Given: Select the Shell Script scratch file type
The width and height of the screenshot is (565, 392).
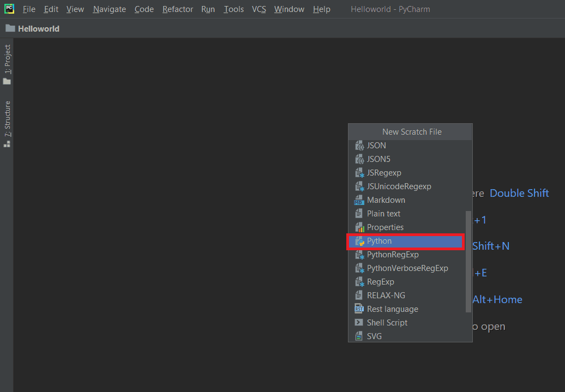Looking at the screenshot, I should 387,322.
